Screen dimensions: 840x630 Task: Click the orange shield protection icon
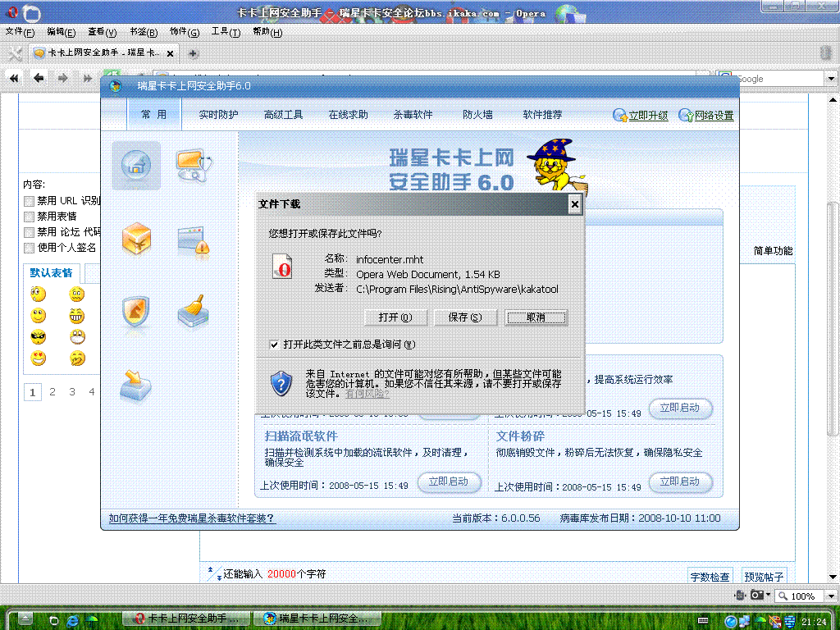click(x=135, y=312)
